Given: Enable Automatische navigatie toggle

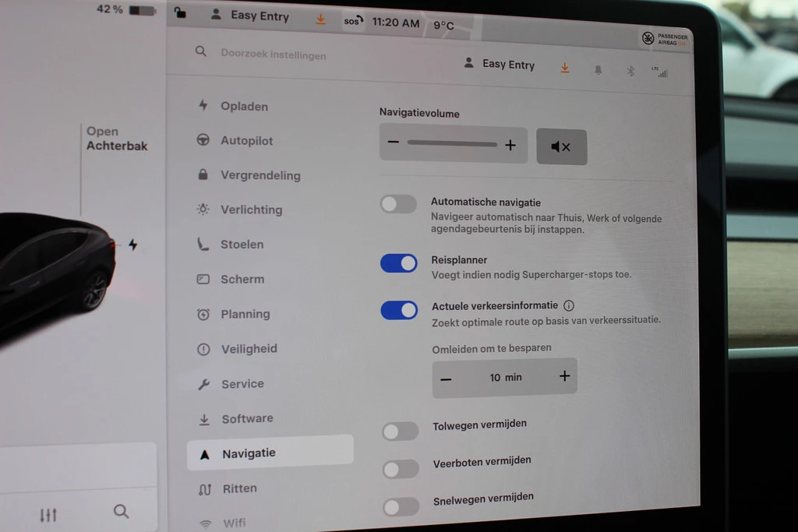Looking at the screenshot, I should pyautogui.click(x=398, y=204).
